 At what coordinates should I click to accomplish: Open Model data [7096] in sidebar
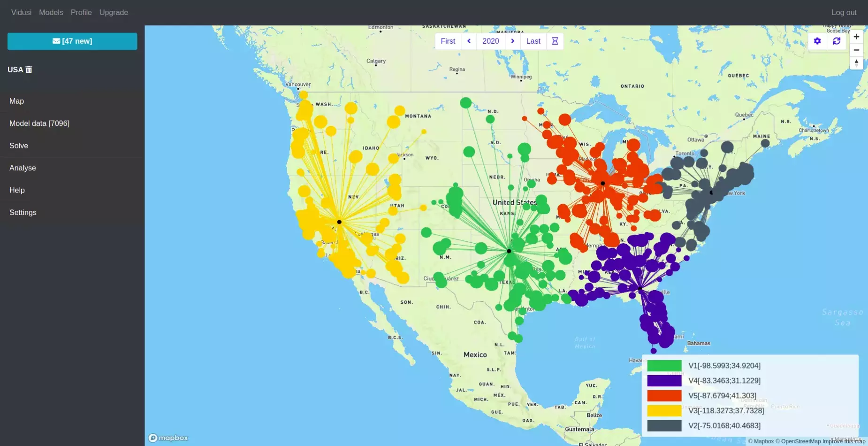(72, 123)
